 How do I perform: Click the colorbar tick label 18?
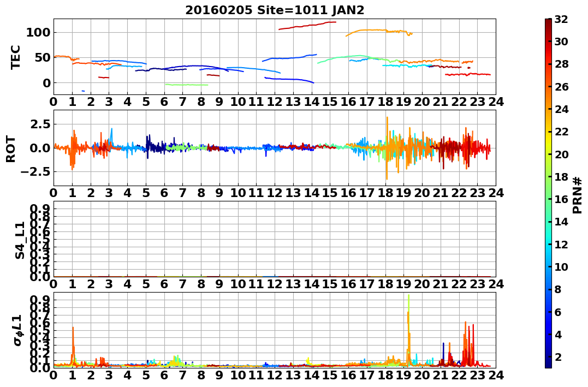561,177
